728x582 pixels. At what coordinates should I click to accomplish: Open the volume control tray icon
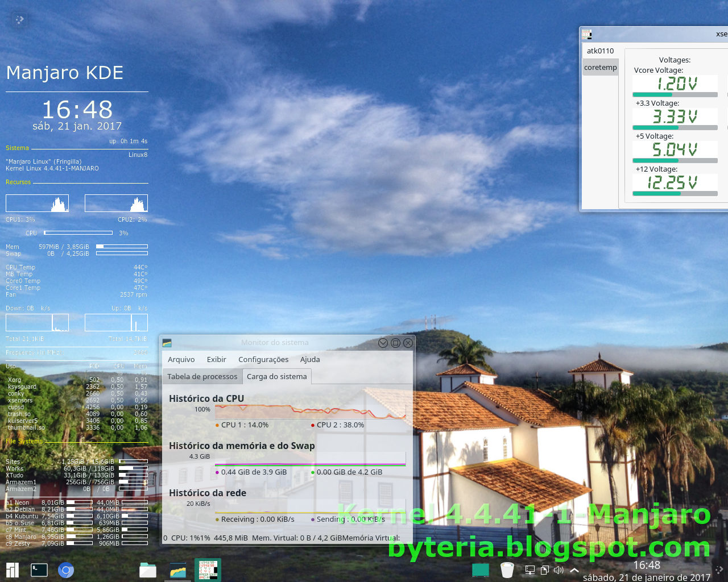(559, 570)
